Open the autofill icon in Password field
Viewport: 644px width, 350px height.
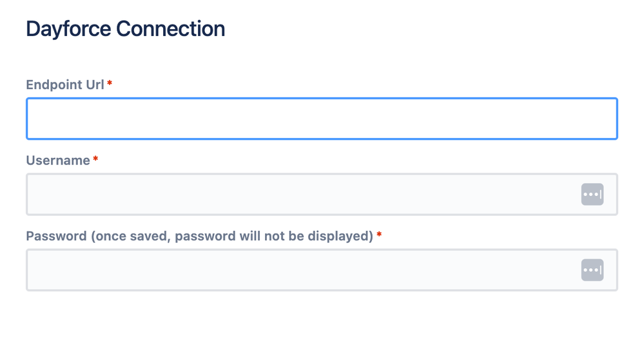click(592, 270)
